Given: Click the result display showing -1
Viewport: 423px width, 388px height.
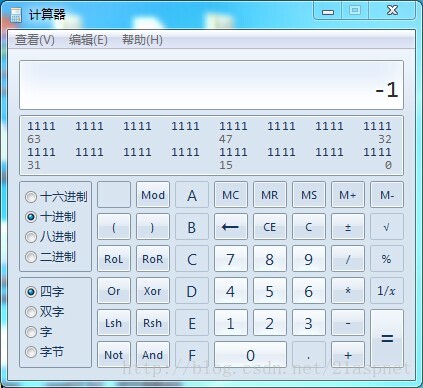Looking at the screenshot, I should tap(211, 85).
